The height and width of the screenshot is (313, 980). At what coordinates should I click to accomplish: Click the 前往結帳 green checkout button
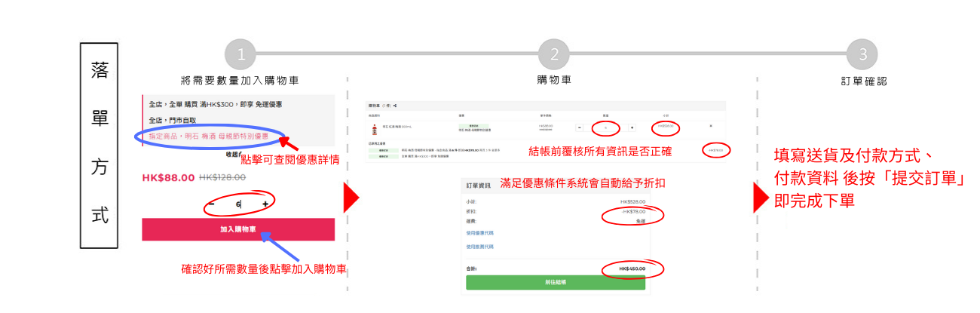pyautogui.click(x=556, y=282)
